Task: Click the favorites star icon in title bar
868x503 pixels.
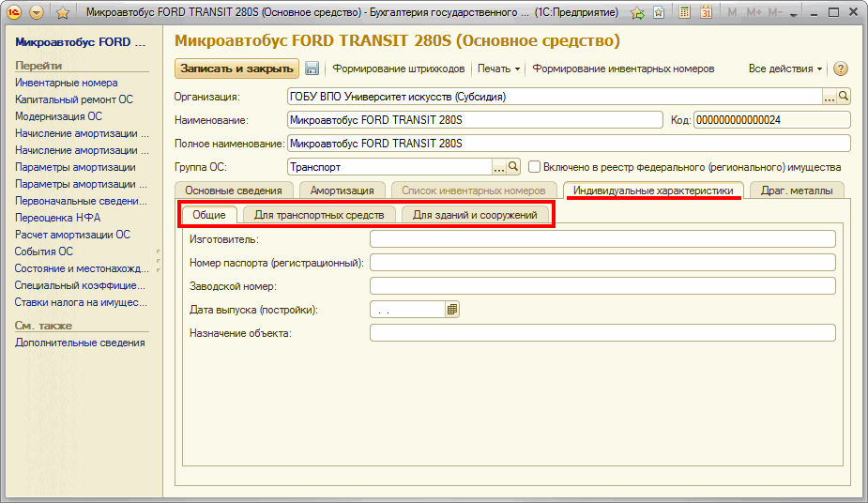Action: coord(63,12)
